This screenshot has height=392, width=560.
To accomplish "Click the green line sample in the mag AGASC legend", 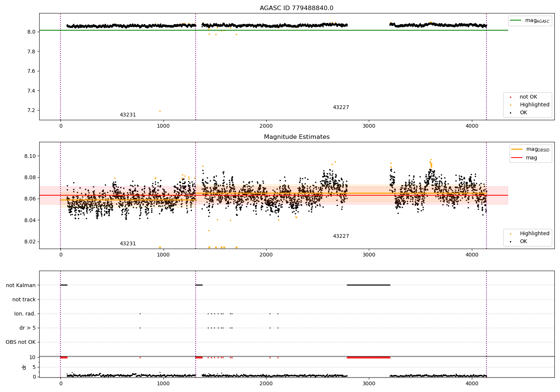I will tap(516, 21).
